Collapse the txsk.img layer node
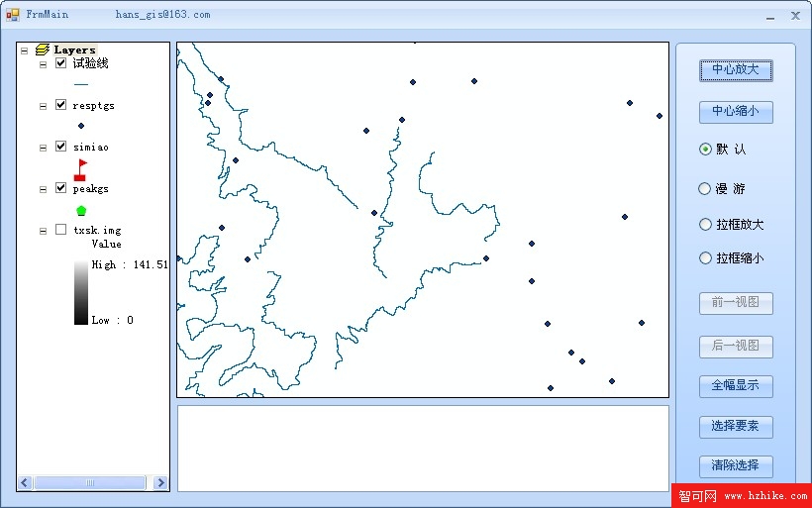 click(x=43, y=231)
